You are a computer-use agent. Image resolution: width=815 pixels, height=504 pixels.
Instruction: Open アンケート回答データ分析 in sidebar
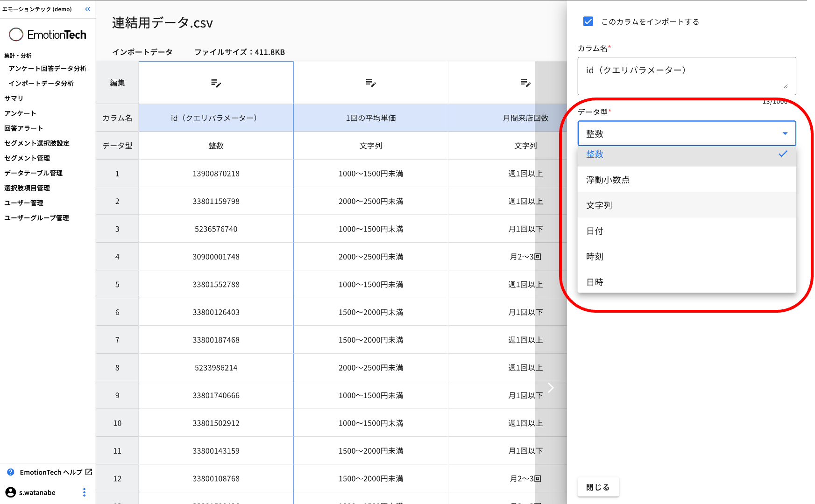coord(47,69)
